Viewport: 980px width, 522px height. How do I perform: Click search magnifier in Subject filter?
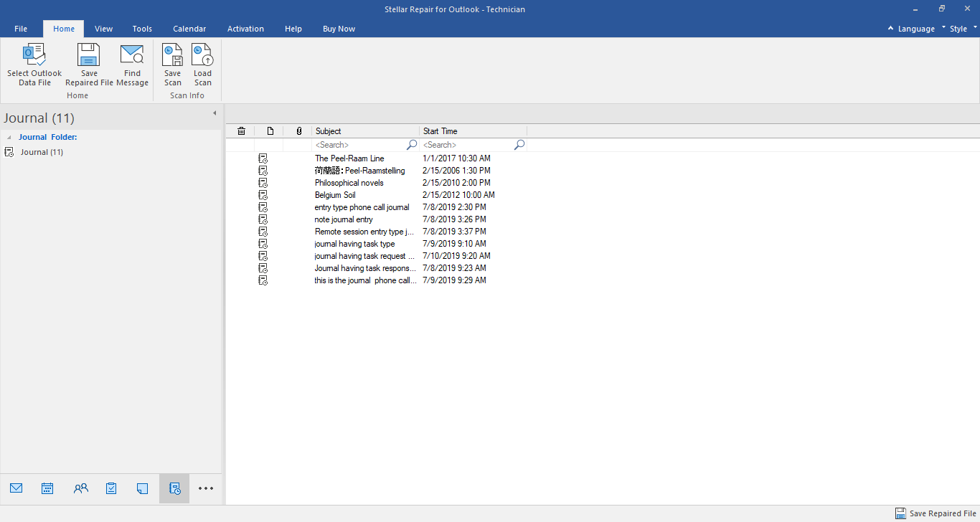coord(412,145)
